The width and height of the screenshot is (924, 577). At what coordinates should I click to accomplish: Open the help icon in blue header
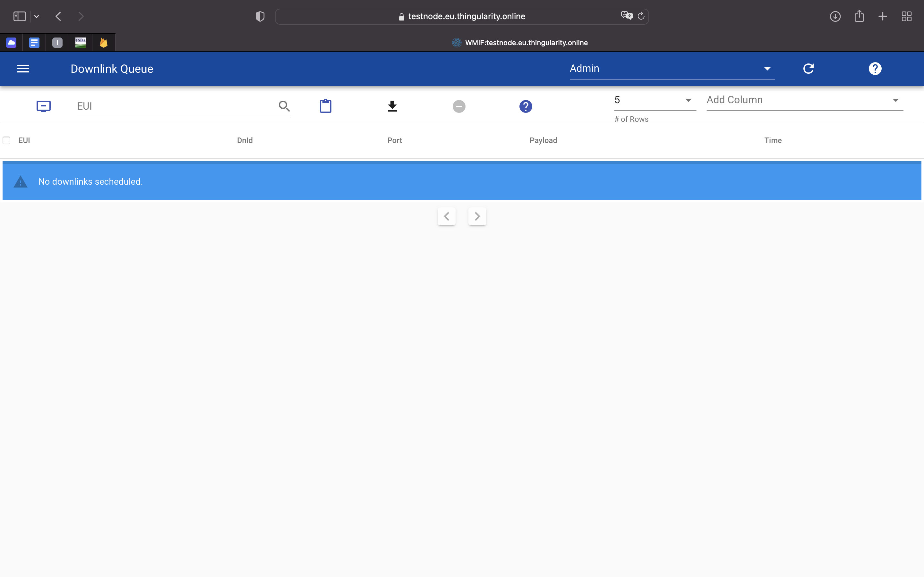[875, 69]
